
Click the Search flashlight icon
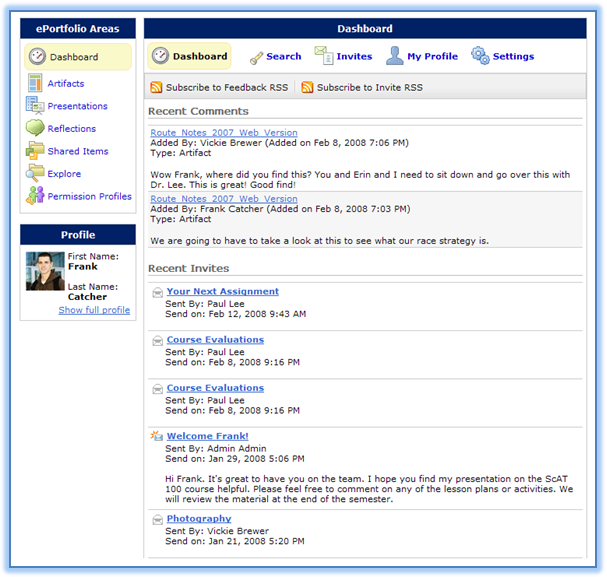point(256,58)
